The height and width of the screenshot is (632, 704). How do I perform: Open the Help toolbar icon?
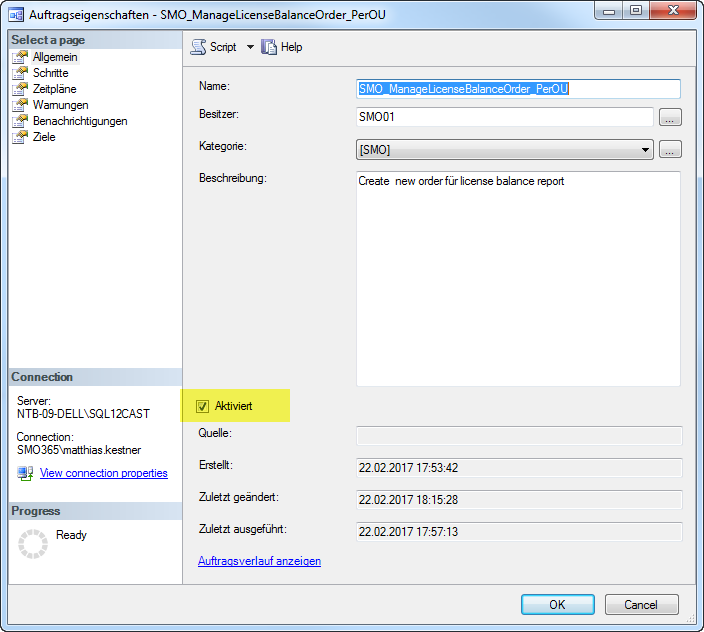[x=269, y=47]
